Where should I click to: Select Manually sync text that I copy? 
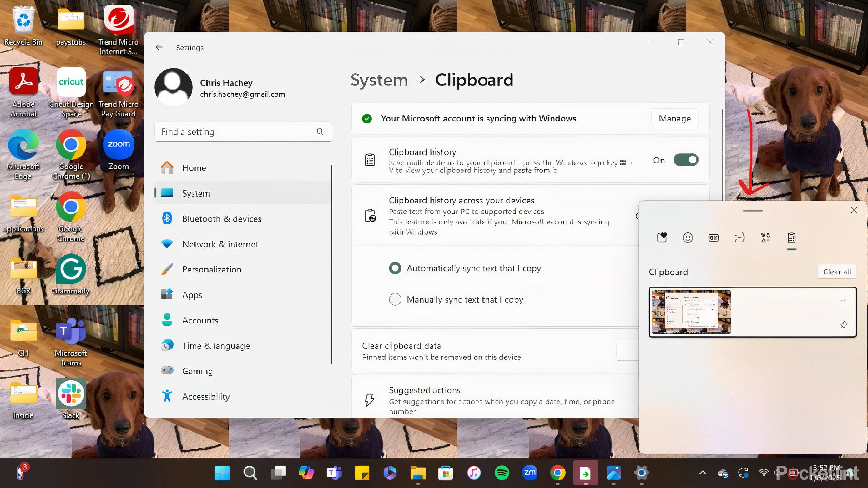395,299
